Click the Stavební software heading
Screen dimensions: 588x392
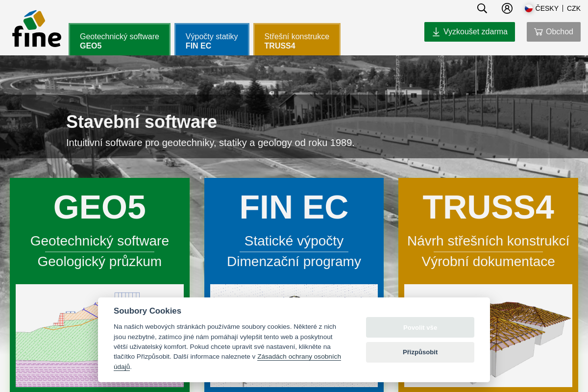142,122
